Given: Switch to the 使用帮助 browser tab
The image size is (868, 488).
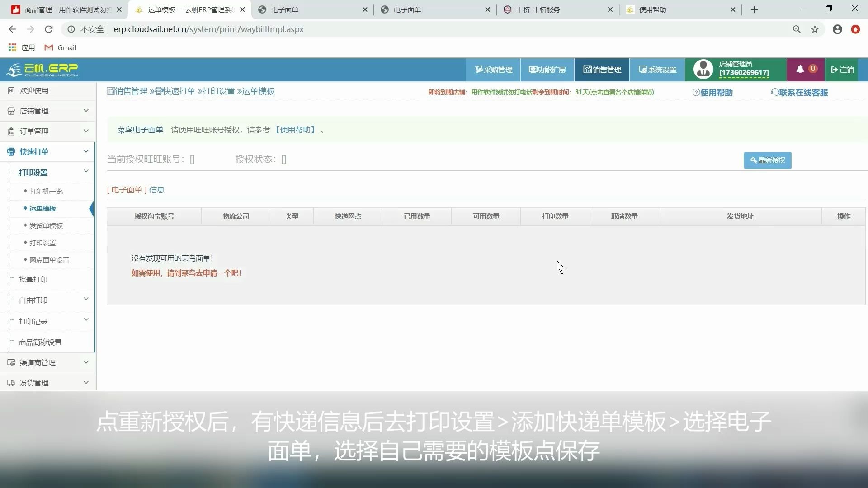Looking at the screenshot, I should (680, 9).
